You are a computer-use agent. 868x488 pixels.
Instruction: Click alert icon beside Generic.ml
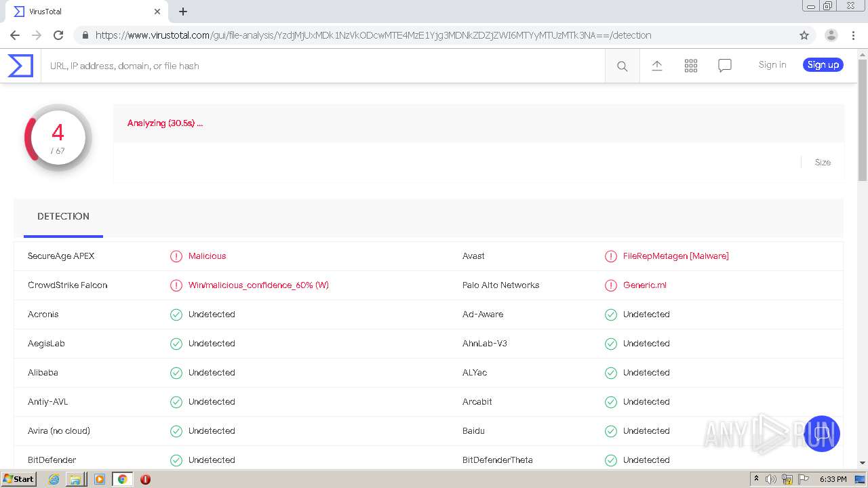[x=611, y=285]
